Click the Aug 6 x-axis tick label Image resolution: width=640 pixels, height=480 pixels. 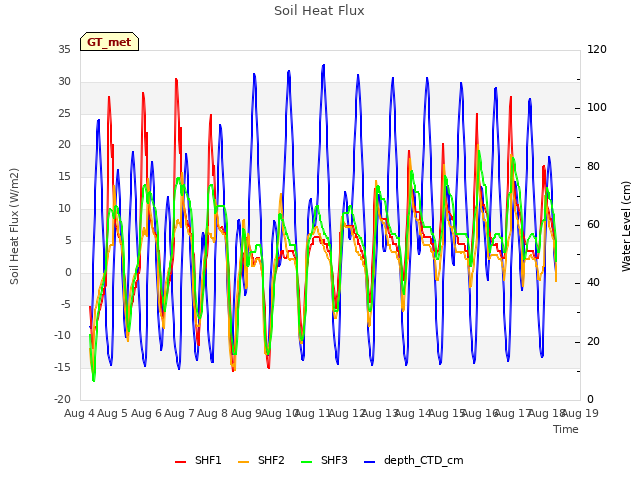(x=146, y=413)
